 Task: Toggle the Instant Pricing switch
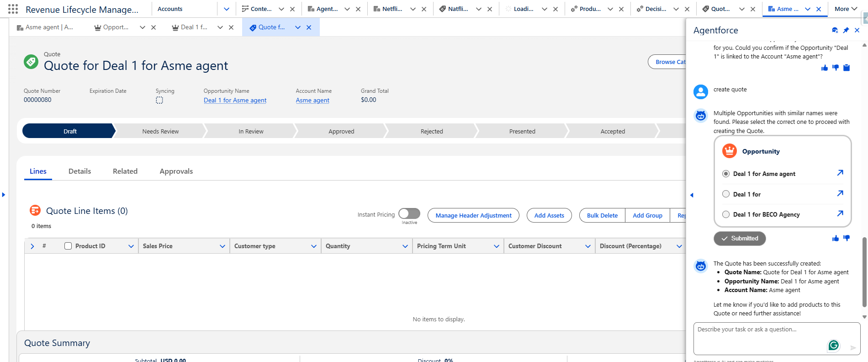(x=409, y=213)
